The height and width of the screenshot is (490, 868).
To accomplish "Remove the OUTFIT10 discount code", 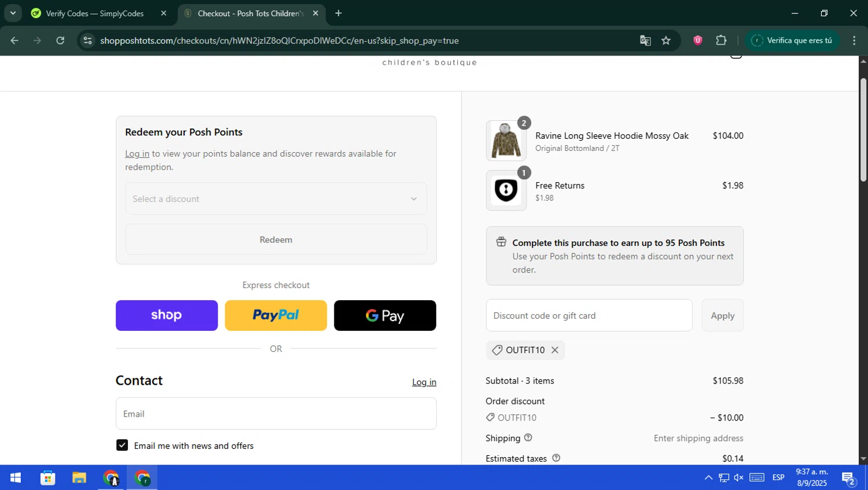I will point(555,350).
